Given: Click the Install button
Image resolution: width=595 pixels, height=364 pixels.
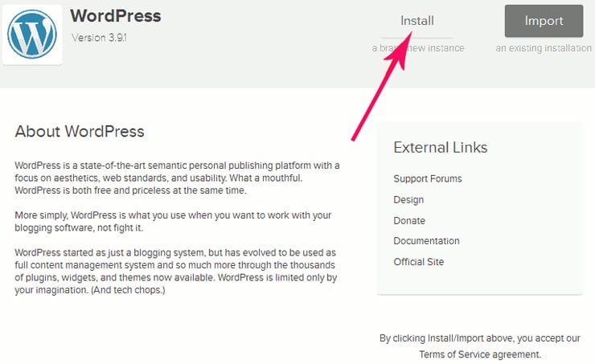Looking at the screenshot, I should [x=417, y=21].
